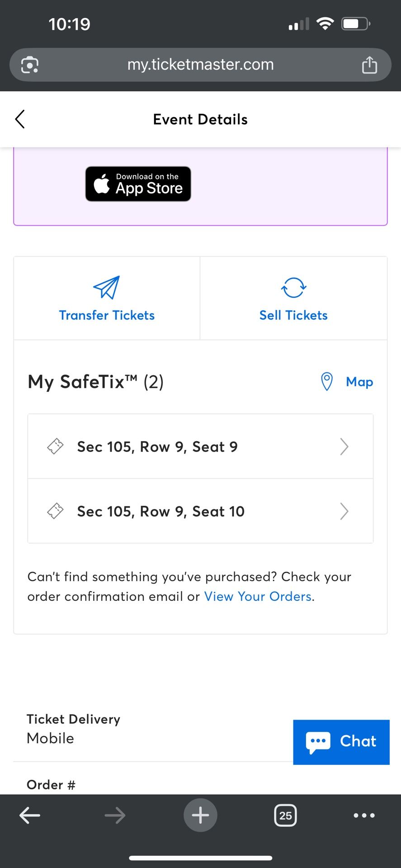
Task: Expand ticket Sec 105 Row 9 Seat 10
Action: pos(160,511)
